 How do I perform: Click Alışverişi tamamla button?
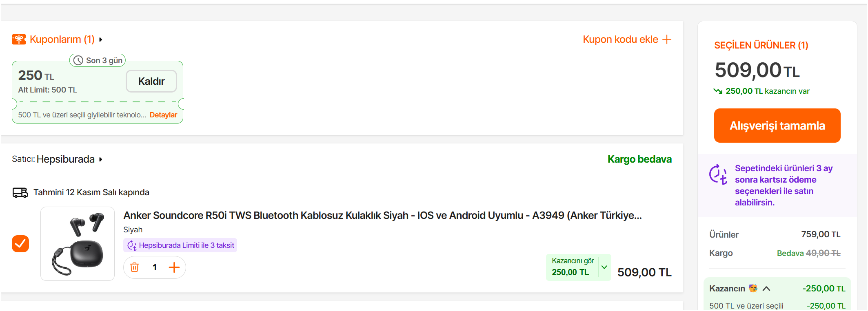[777, 126]
